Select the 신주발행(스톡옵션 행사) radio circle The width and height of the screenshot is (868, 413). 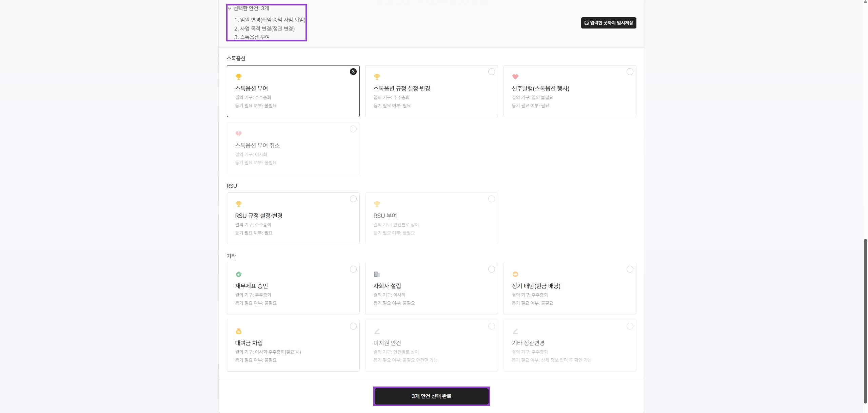[629, 72]
